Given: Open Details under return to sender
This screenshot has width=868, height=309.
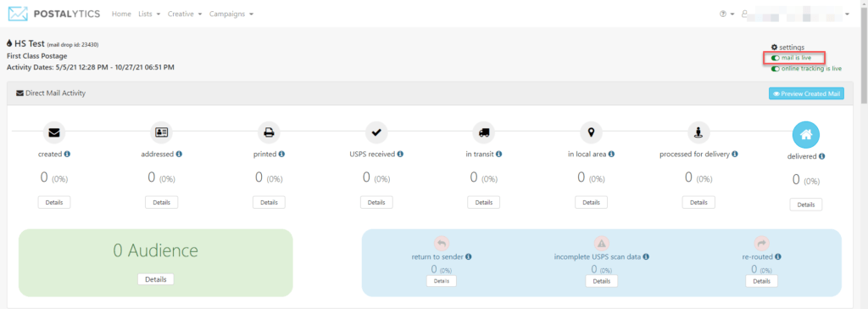Looking at the screenshot, I should pyautogui.click(x=441, y=281).
